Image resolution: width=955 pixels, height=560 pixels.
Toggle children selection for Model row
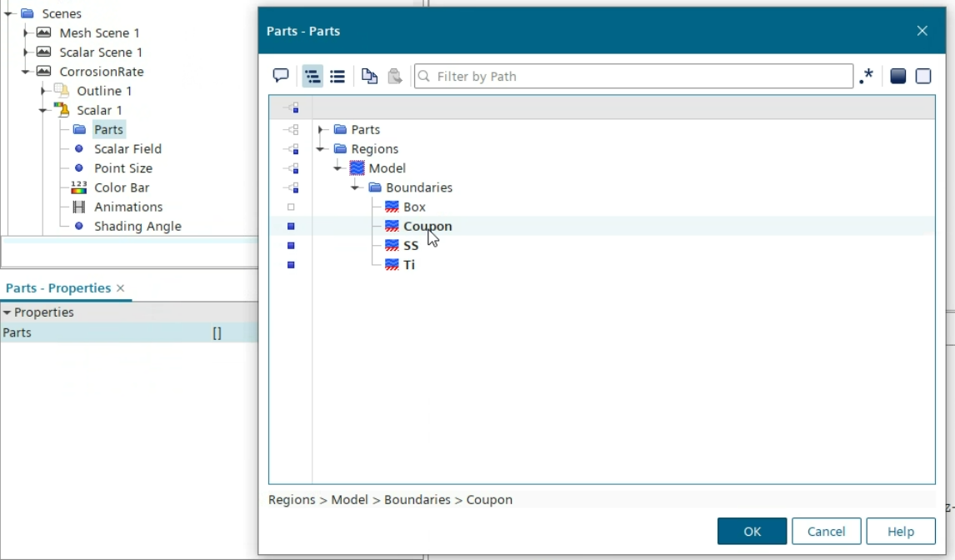[292, 169]
